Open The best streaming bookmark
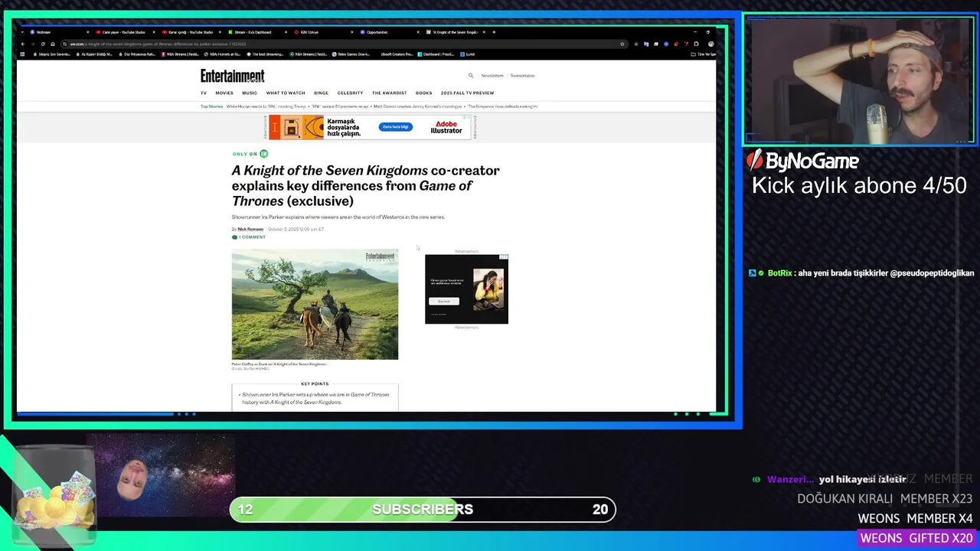The image size is (980, 551). click(263, 54)
